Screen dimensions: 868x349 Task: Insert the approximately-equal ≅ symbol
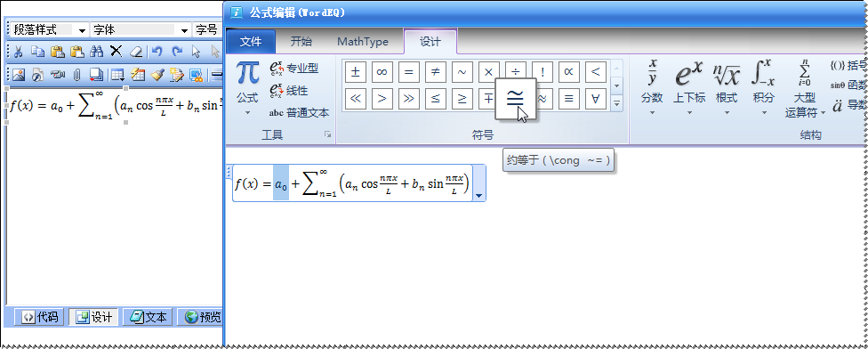click(x=516, y=99)
